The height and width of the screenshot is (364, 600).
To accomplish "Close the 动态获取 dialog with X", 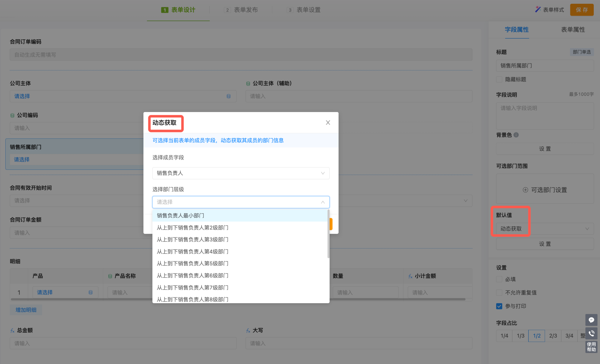I will click(328, 123).
